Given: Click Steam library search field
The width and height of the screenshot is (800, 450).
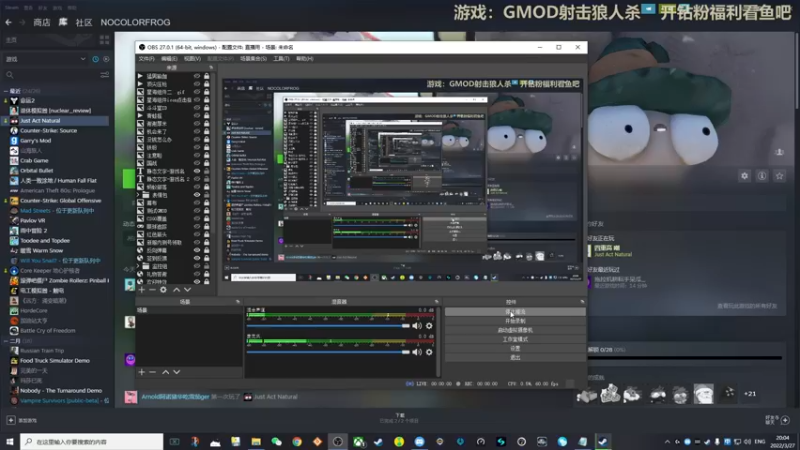Looking at the screenshot, I should (51, 75).
